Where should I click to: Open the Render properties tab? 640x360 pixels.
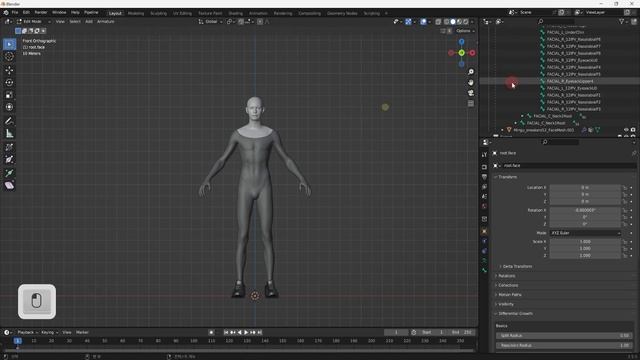pyautogui.click(x=484, y=167)
